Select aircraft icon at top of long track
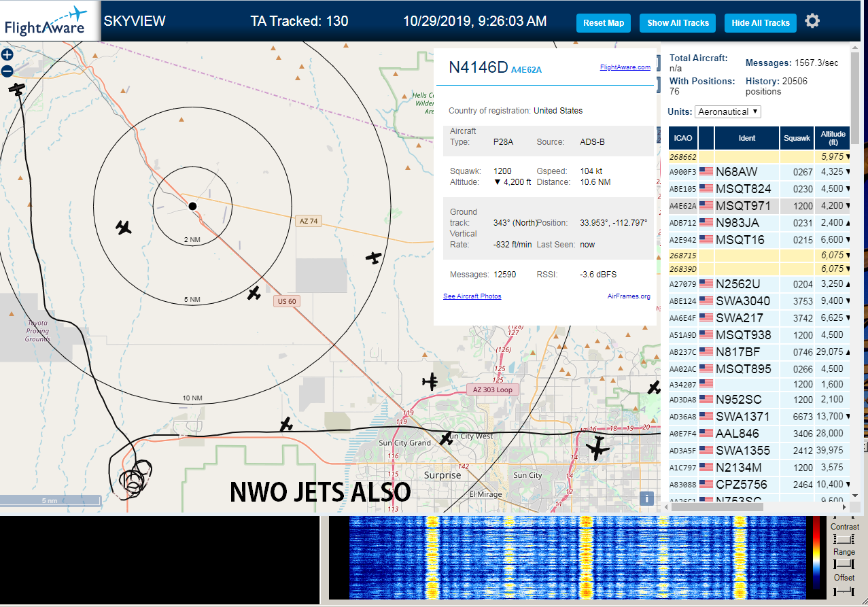This screenshot has height=607, width=868. (x=17, y=89)
